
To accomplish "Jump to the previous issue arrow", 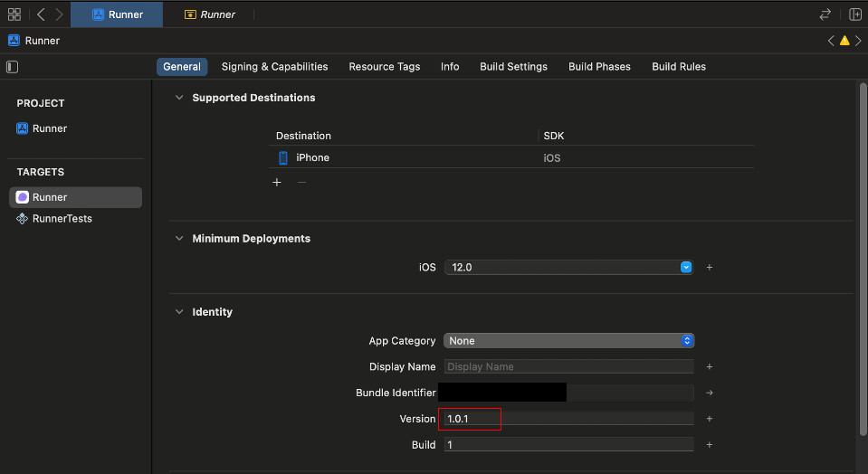I will coord(830,41).
